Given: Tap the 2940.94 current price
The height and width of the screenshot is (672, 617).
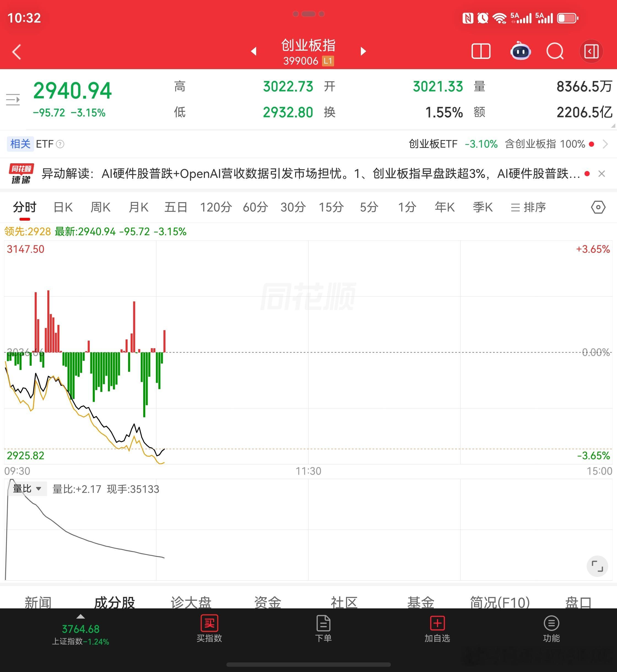Looking at the screenshot, I should [72, 91].
